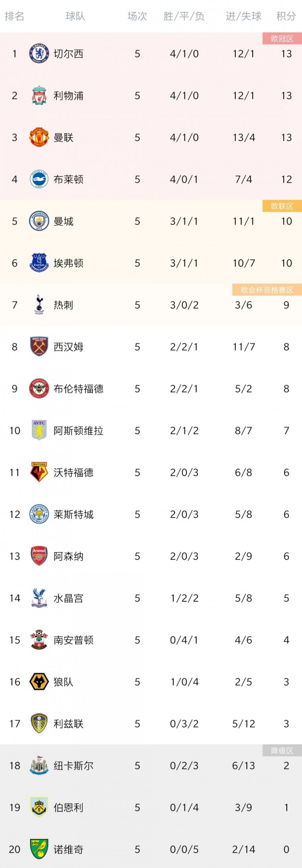Click the Arsenal club badge
The image size is (302, 868).
pos(39,556)
